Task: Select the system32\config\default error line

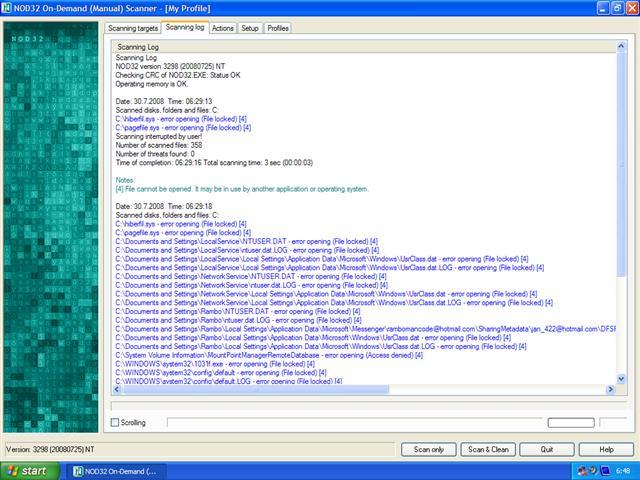Action: [x=221, y=373]
